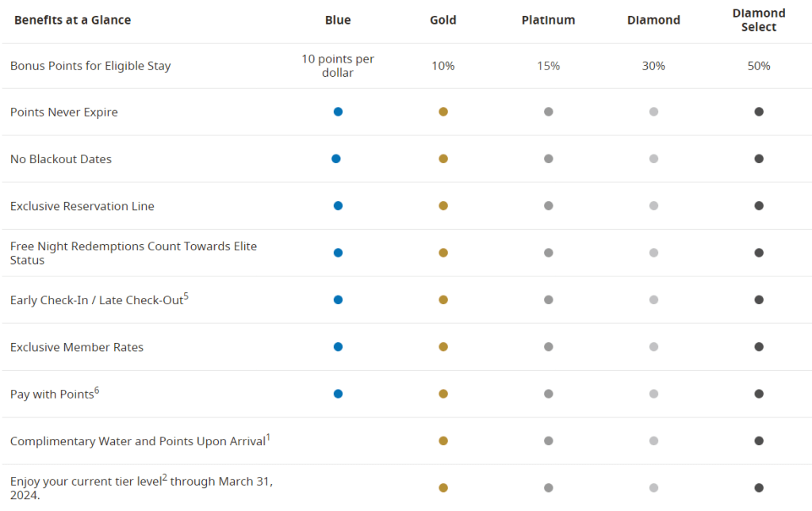Select the Diamond Select column header
The height and width of the screenshot is (511, 812).
759,20
